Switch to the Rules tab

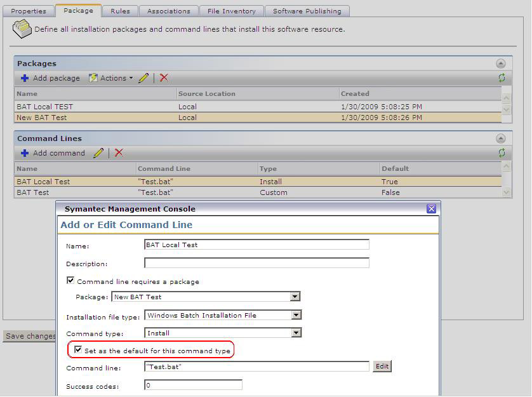[x=120, y=11]
